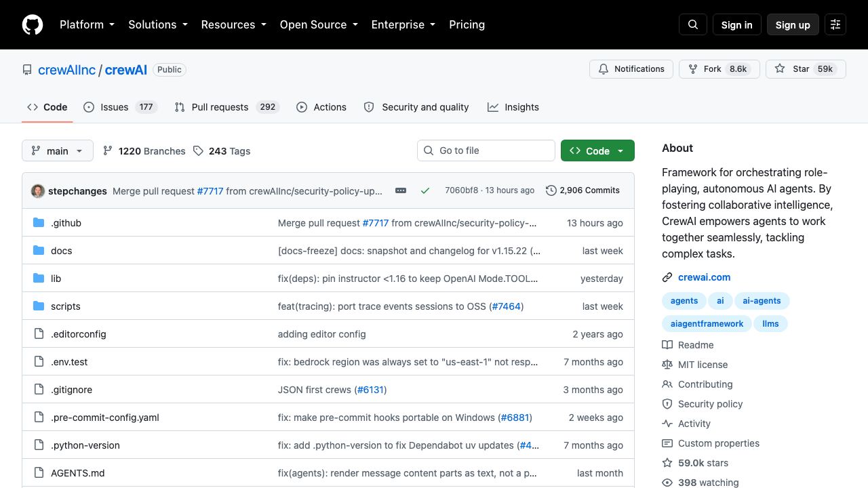Open Security and quality tab
The height and width of the screenshot is (488, 868).
416,107
